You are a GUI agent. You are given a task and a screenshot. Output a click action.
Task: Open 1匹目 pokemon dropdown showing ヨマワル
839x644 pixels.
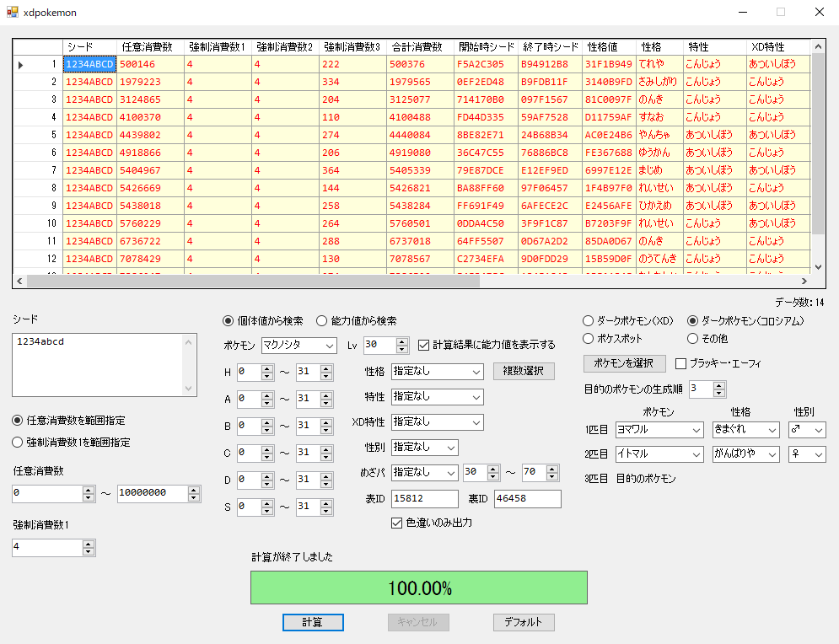659,430
